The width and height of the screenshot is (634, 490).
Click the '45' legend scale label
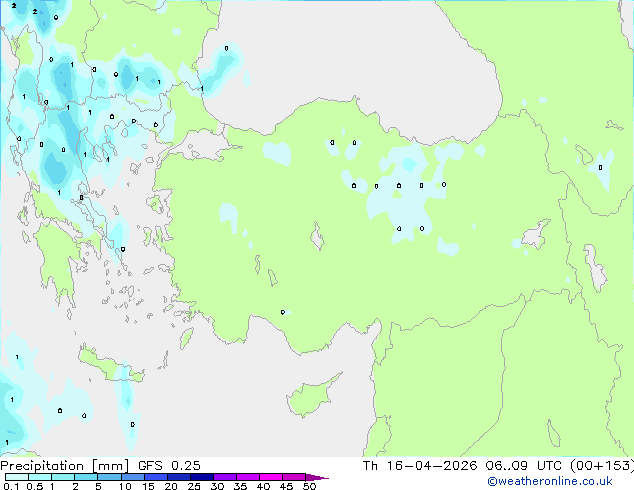coord(286,486)
